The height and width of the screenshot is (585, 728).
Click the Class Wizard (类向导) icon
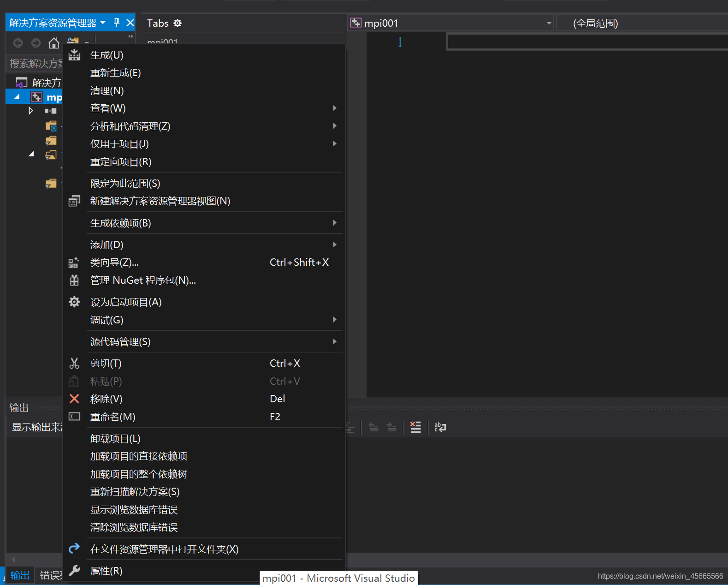(x=74, y=263)
